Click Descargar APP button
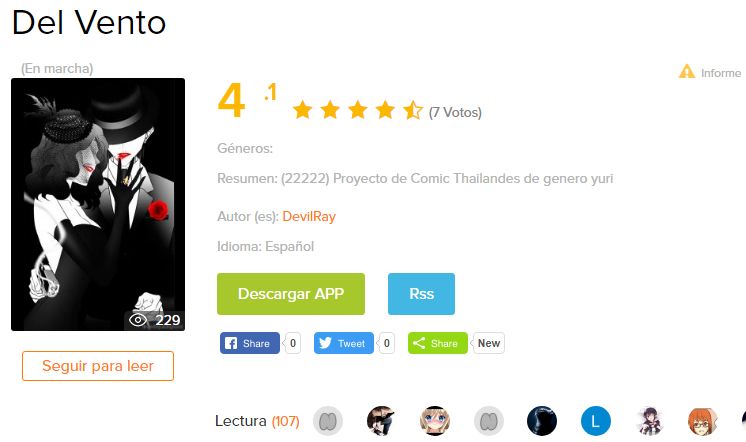 coord(291,294)
